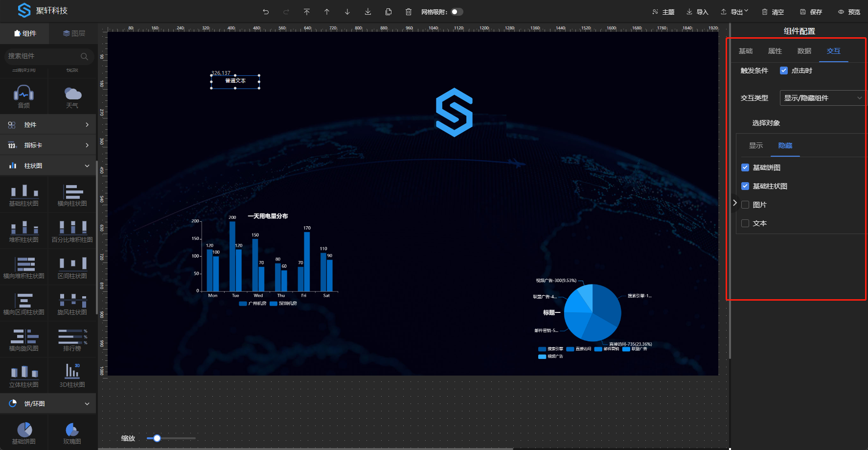
Task: Open the 导出 export dropdown
Action: coord(734,12)
